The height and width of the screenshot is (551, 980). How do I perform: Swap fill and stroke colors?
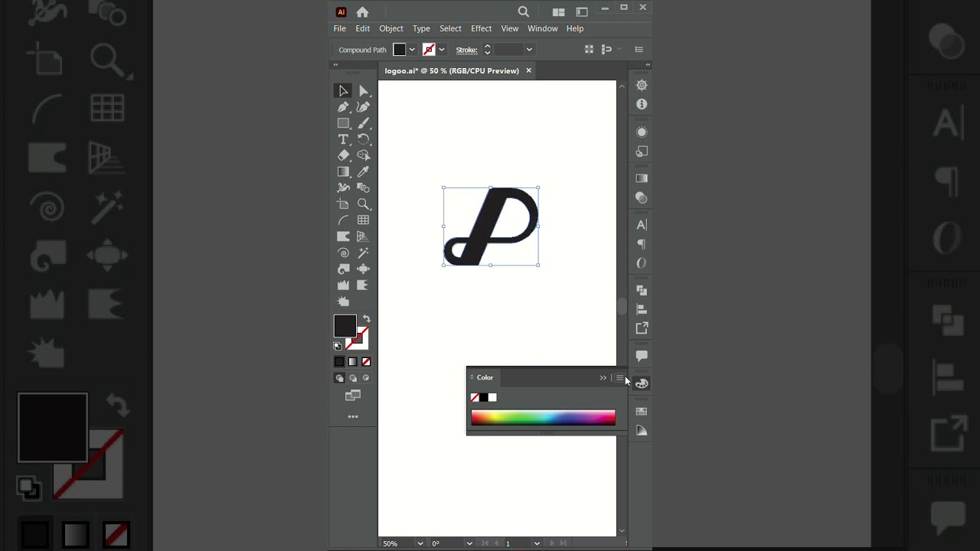367,319
